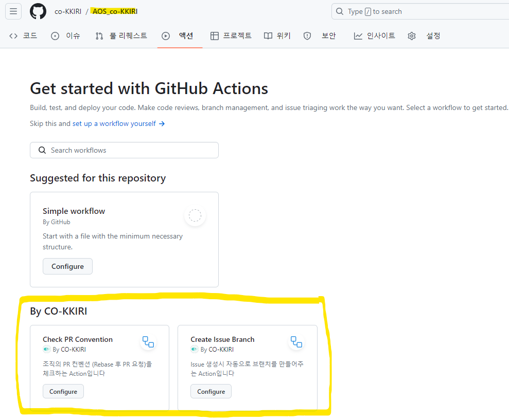Screen dimensions: 509x420
Task: Open the 보안 tab
Action: [320, 35]
